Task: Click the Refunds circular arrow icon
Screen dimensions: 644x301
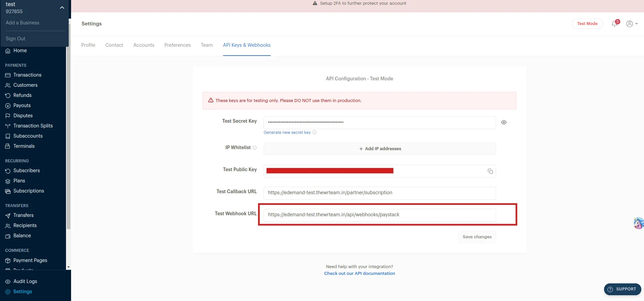Action: coord(8,96)
